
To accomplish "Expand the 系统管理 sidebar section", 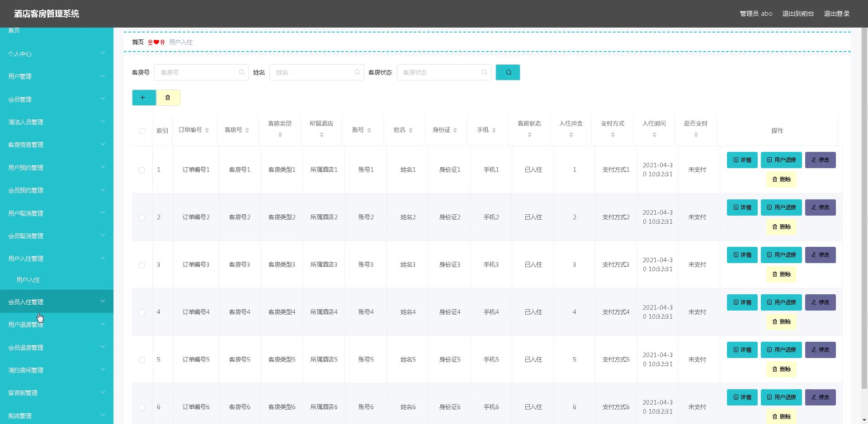I will click(57, 415).
